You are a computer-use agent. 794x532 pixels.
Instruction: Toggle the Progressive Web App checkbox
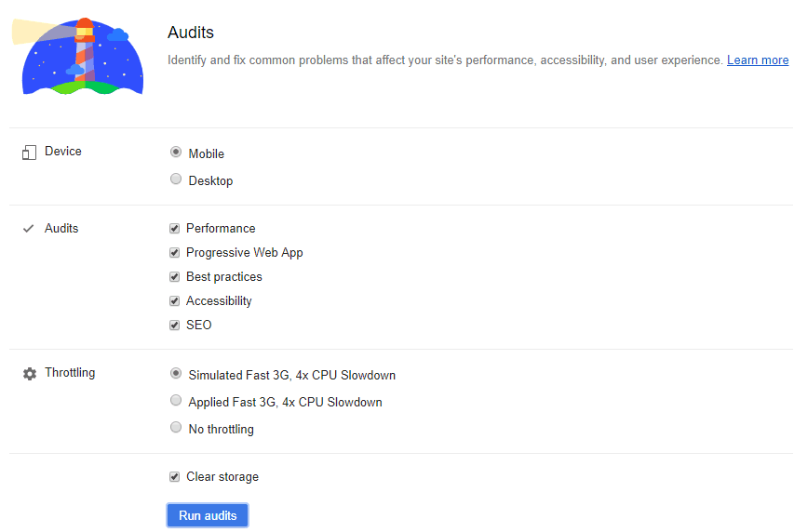174,252
